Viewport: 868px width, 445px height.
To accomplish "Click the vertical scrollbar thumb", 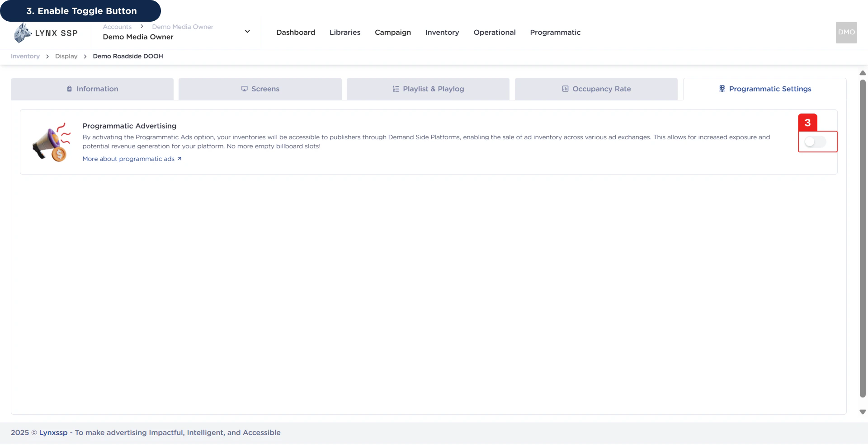I will 863,238.
